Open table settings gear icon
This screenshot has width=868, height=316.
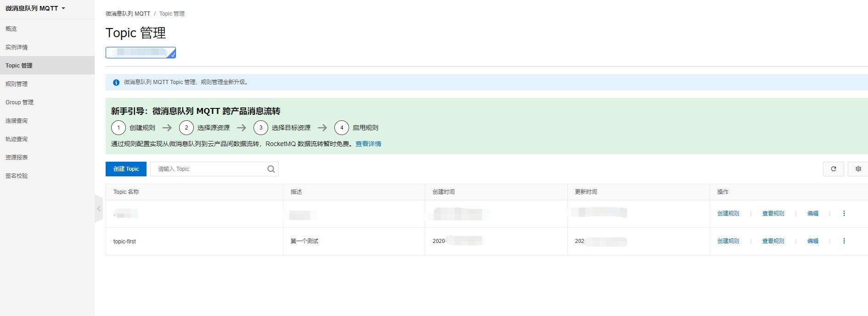coord(858,169)
